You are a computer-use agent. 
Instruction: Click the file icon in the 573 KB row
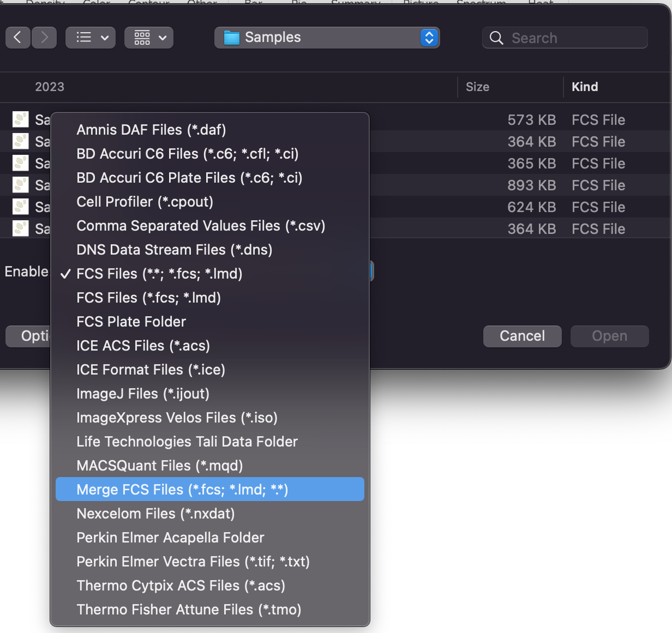coord(21,119)
